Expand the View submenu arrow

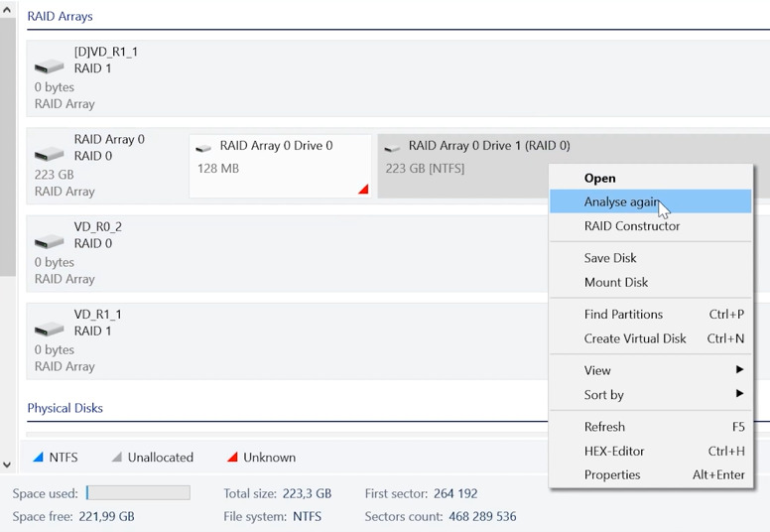pyautogui.click(x=739, y=369)
